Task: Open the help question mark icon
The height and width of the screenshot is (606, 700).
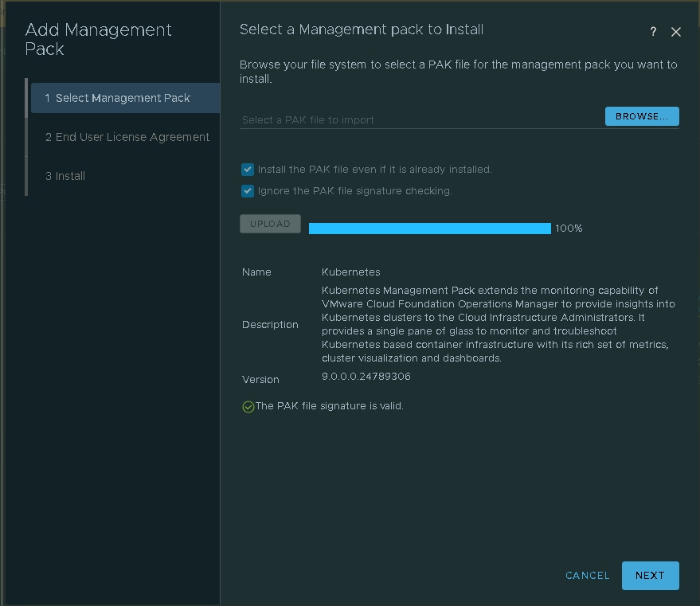Action: click(x=653, y=32)
